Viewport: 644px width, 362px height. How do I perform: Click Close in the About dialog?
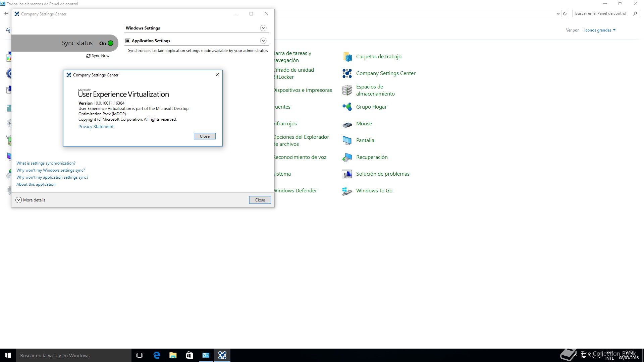205,136
